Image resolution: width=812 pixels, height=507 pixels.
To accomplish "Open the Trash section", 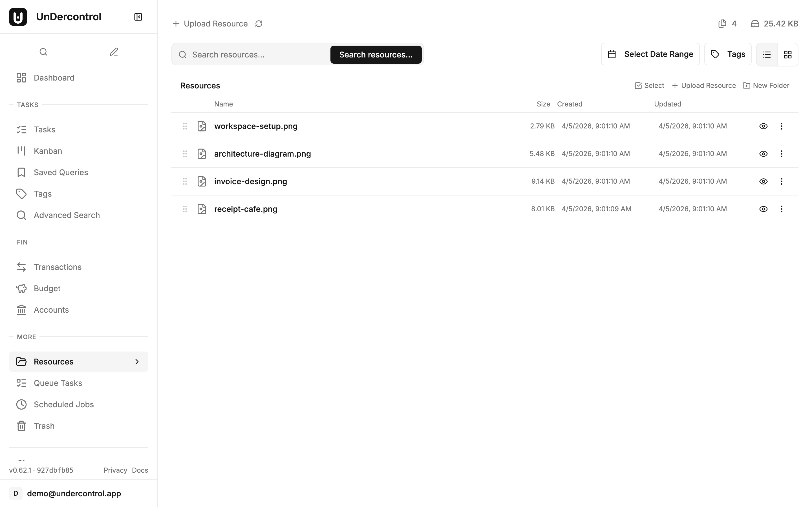I will (x=44, y=426).
